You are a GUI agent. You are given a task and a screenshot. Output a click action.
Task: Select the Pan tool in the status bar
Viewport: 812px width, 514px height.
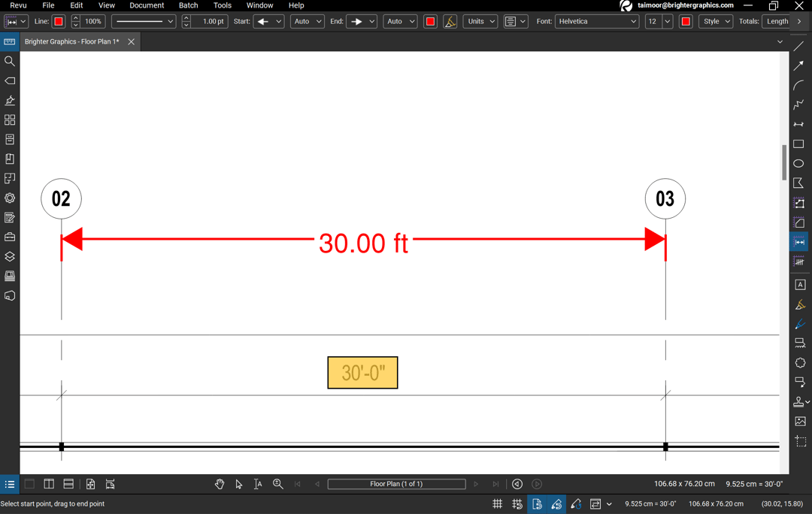220,484
